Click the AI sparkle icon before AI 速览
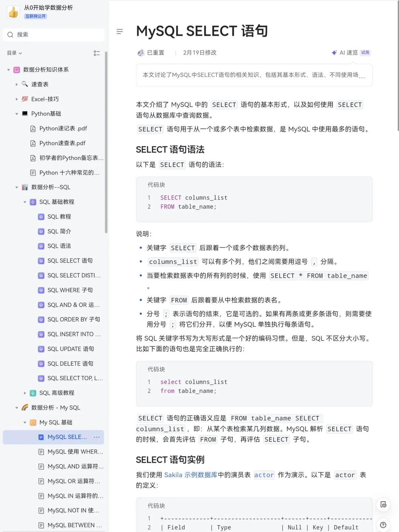This screenshot has width=399, height=532. click(334, 52)
